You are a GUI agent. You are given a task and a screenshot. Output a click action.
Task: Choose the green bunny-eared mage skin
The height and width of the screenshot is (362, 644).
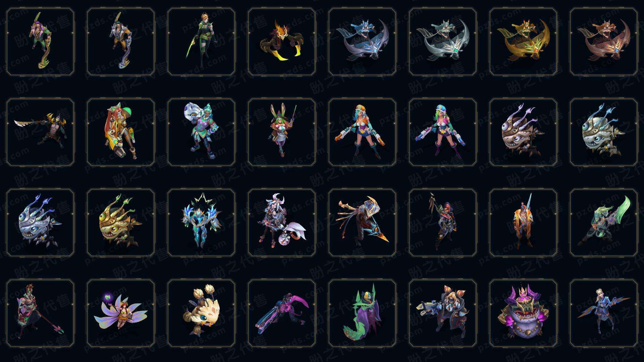tap(282, 132)
